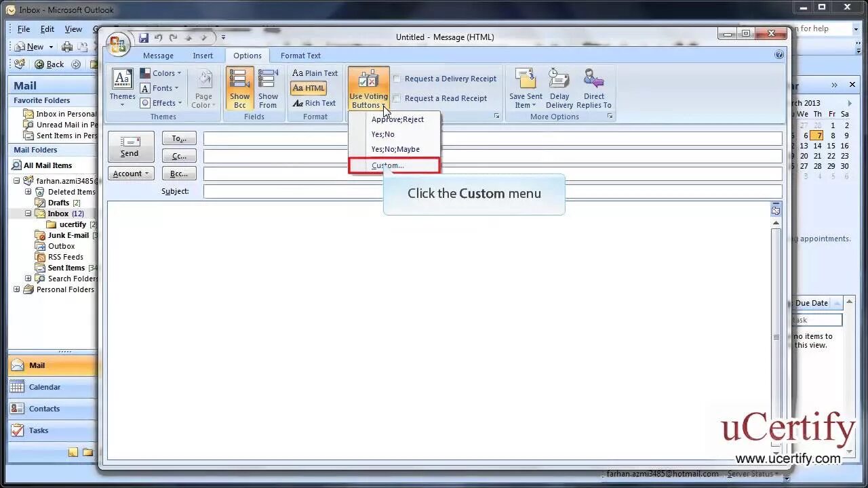Click the Office button orb
The image size is (868, 488).
pyautogui.click(x=117, y=44)
